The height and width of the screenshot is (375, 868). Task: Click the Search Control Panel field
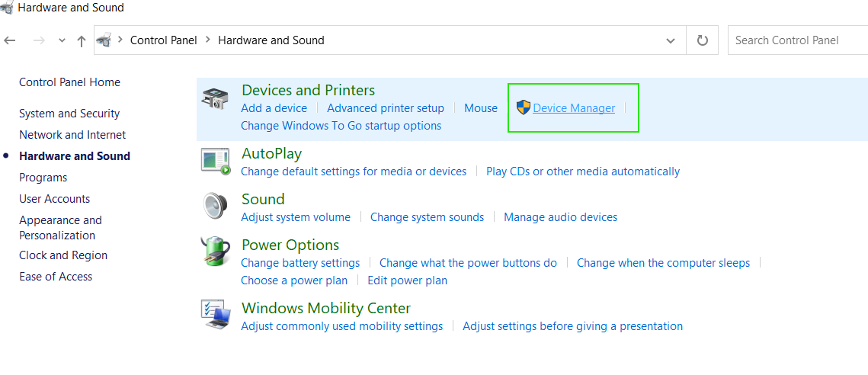pyautogui.click(x=798, y=40)
